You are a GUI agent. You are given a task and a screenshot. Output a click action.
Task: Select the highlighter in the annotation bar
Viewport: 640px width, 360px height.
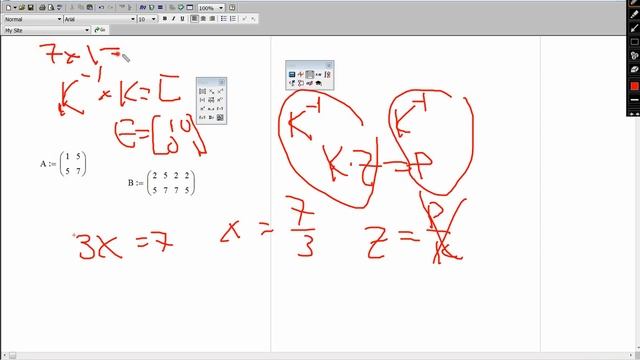[x=634, y=14]
